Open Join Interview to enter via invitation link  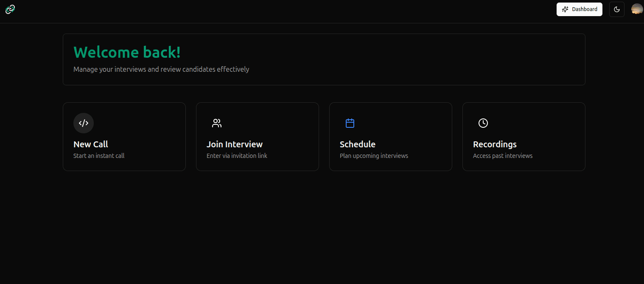[257, 136]
